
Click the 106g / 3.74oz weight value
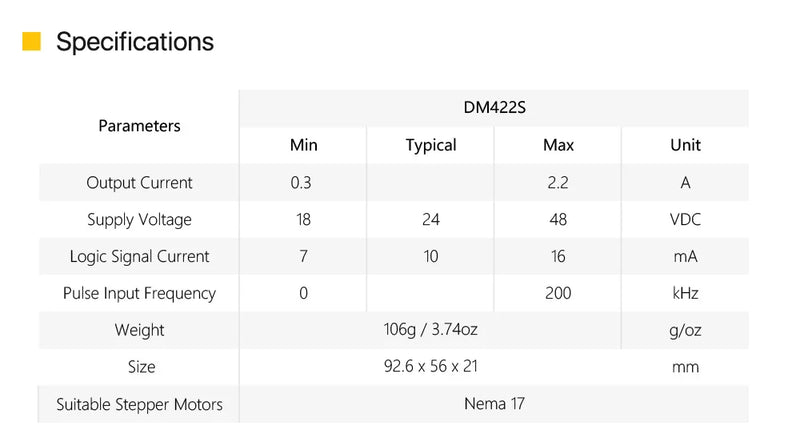click(431, 330)
